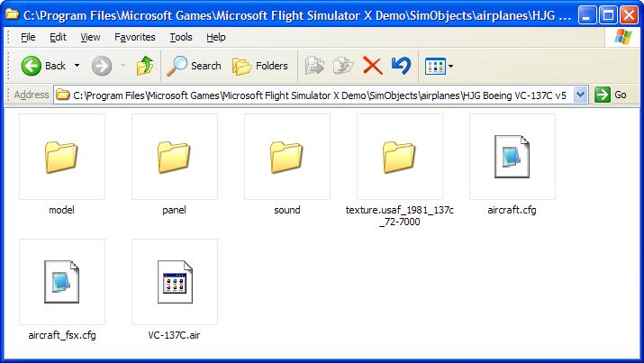Select the texture.usaf_1981_137c folder
Screen dimensions: 644x363
pos(399,158)
